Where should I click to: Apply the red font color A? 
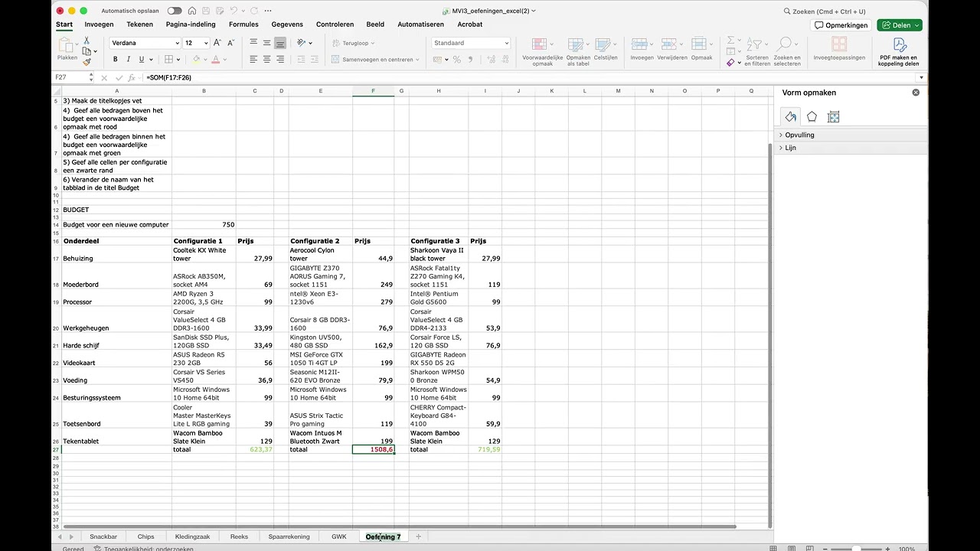pos(215,59)
